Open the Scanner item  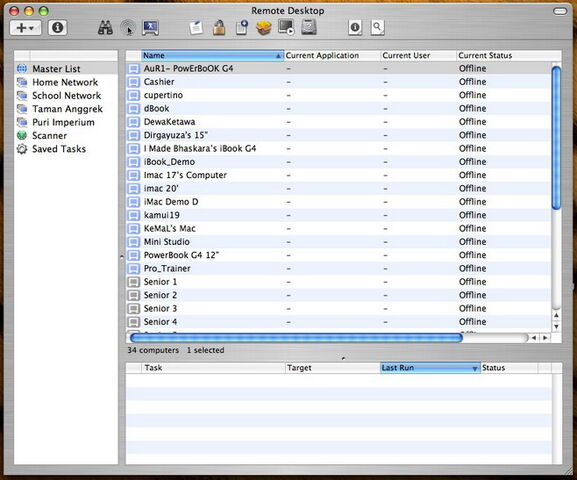[66, 135]
